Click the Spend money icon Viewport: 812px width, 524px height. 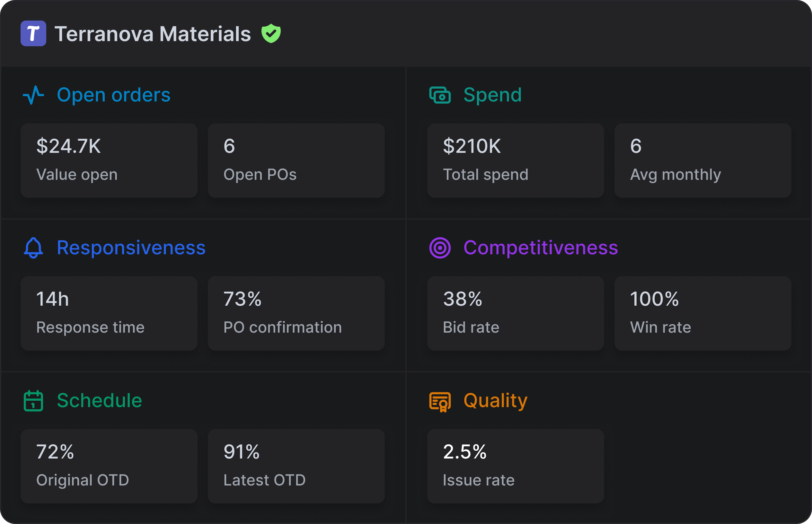[440, 95]
